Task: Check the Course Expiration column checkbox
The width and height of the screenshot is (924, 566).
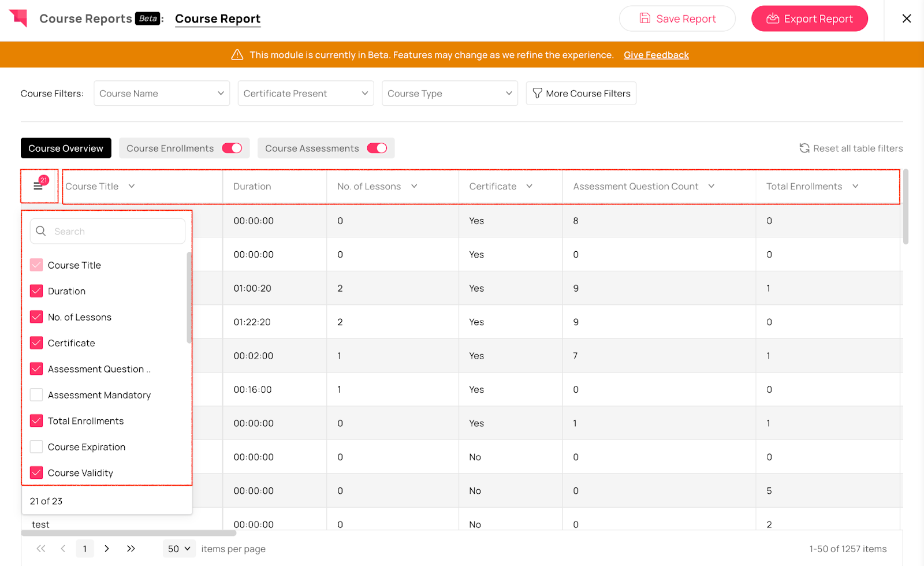Action: (36, 447)
